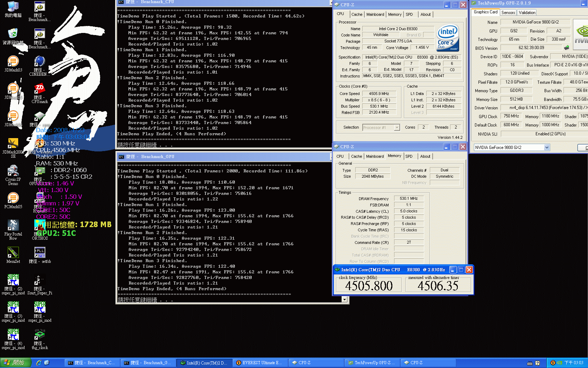Switch upper CPU-Z to SPD tab
Viewport: 588px width, 368px height.
click(409, 14)
